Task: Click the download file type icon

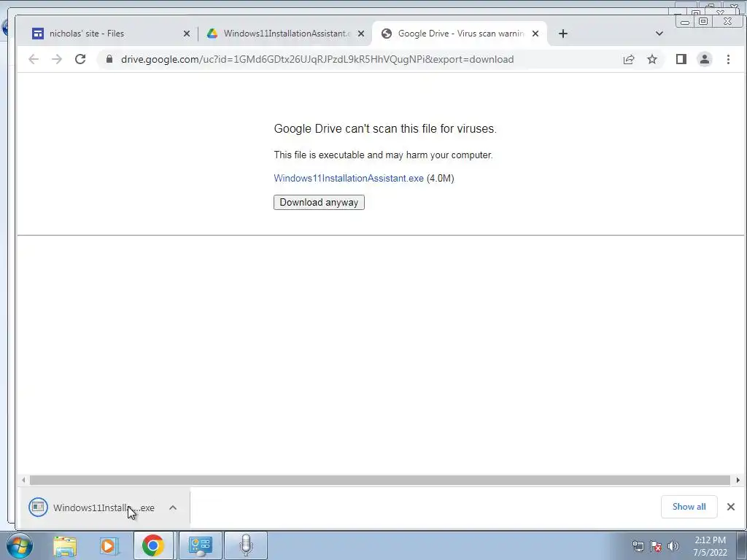Action: point(38,507)
